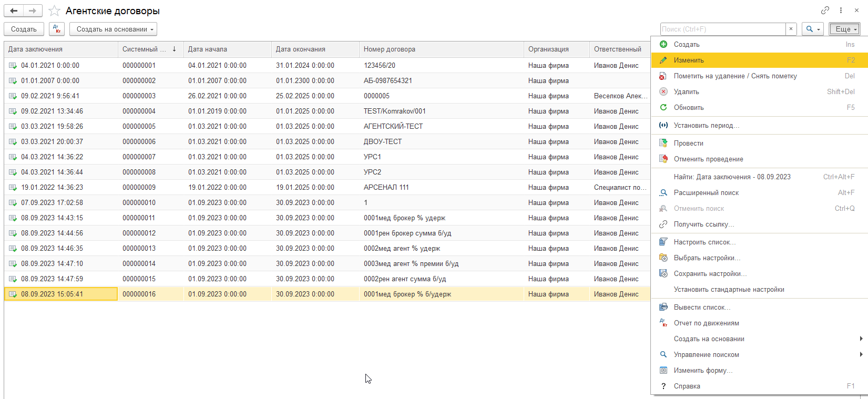Click the ДВОУ-ТЕСТ contract cell
The width and height of the screenshot is (868, 399).
click(442, 141)
